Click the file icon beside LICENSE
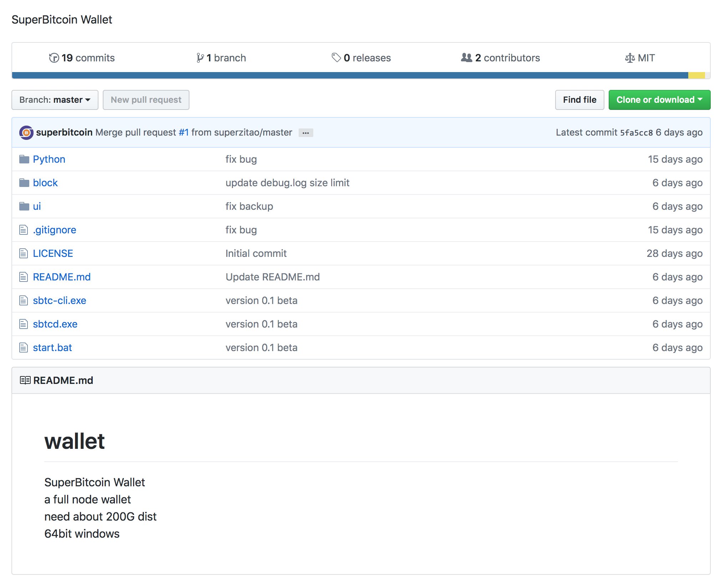Screen dimensions: 725x588 pyautogui.click(x=24, y=253)
